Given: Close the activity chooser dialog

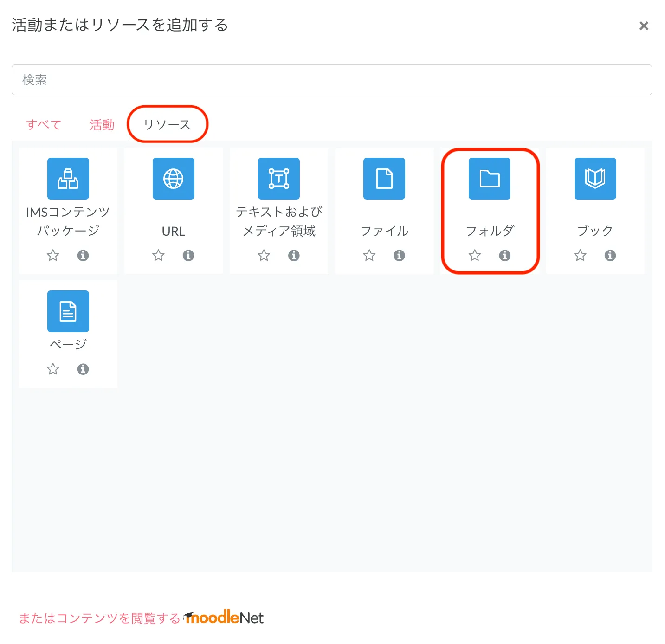Looking at the screenshot, I should point(644,26).
